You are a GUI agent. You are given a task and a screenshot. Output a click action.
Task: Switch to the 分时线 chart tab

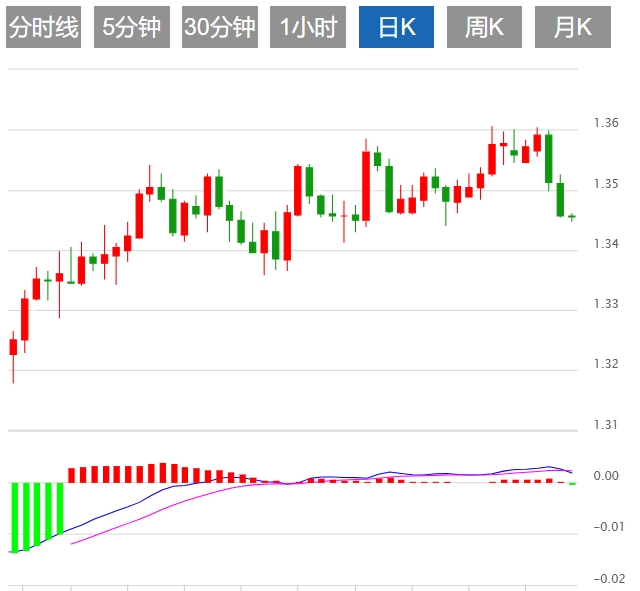click(x=43, y=27)
